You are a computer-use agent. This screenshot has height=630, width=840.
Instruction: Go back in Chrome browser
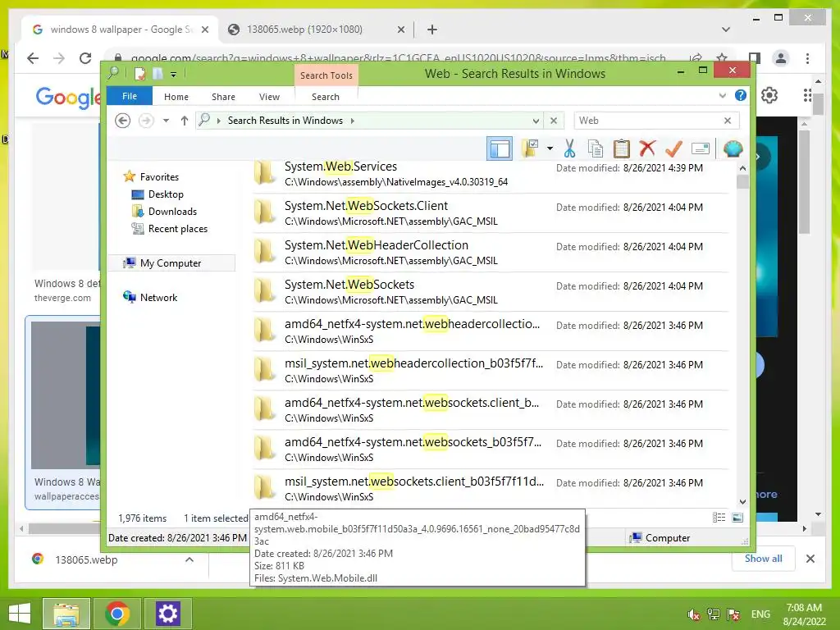click(x=33, y=58)
